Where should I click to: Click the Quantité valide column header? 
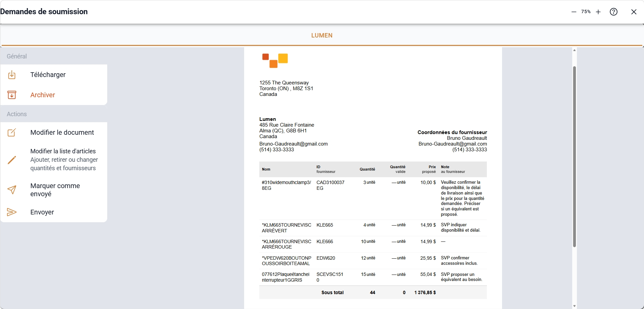click(x=398, y=169)
